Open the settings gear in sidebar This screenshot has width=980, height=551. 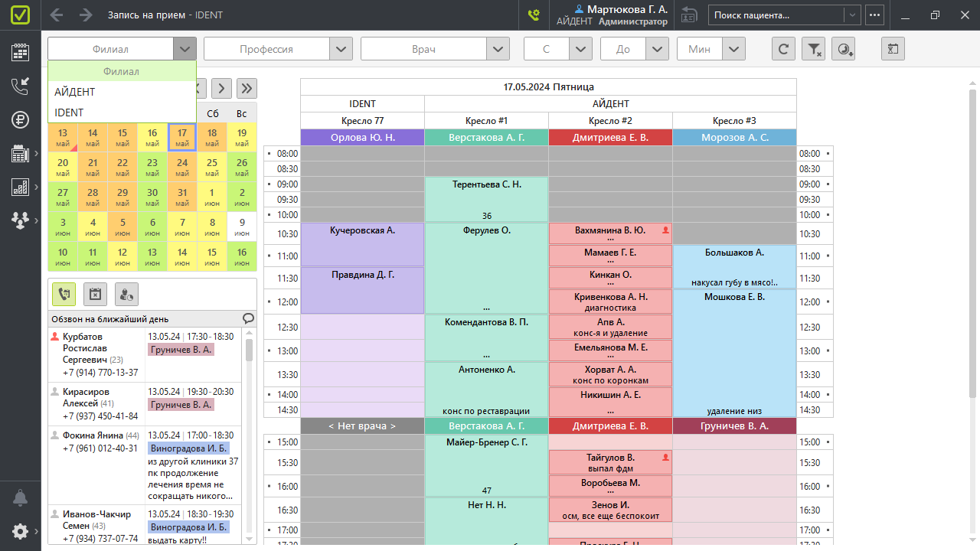[x=20, y=531]
